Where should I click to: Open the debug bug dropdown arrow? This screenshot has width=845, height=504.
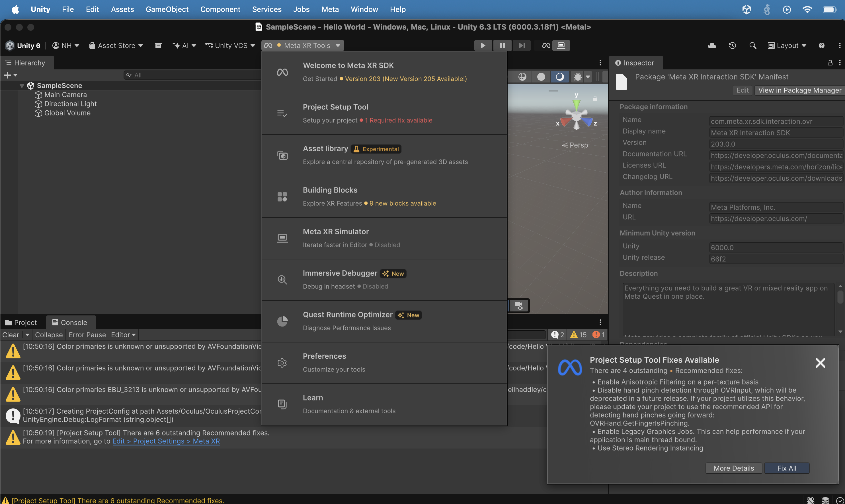pos(588,77)
